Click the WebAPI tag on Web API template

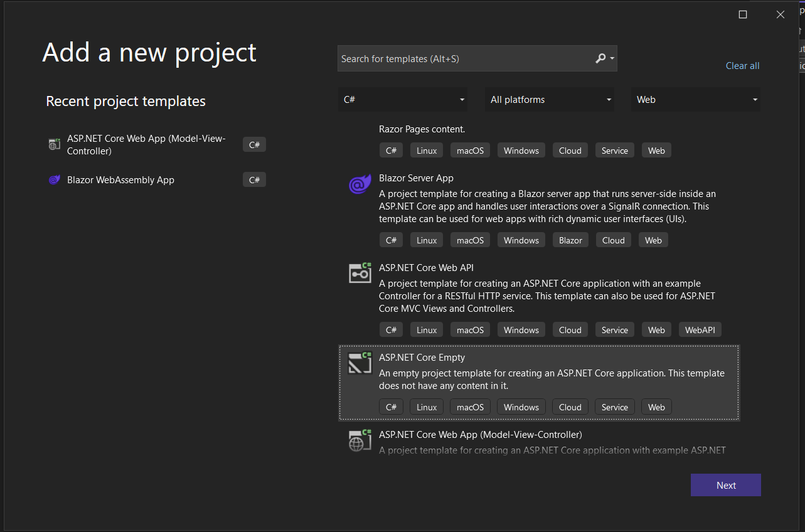coord(700,330)
